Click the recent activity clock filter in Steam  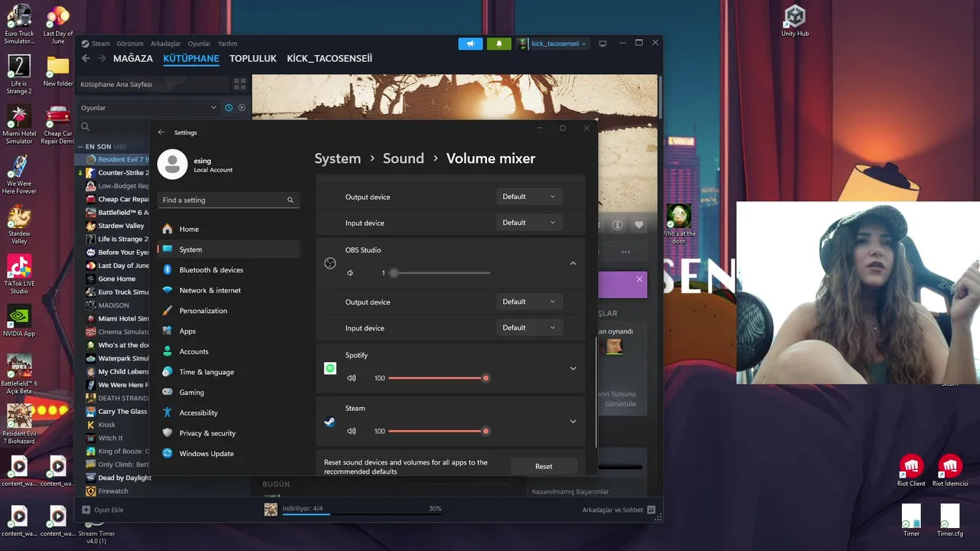click(228, 108)
